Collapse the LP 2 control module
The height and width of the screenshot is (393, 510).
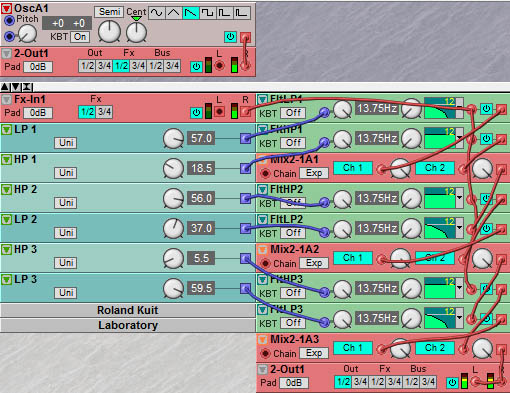click(x=6, y=220)
